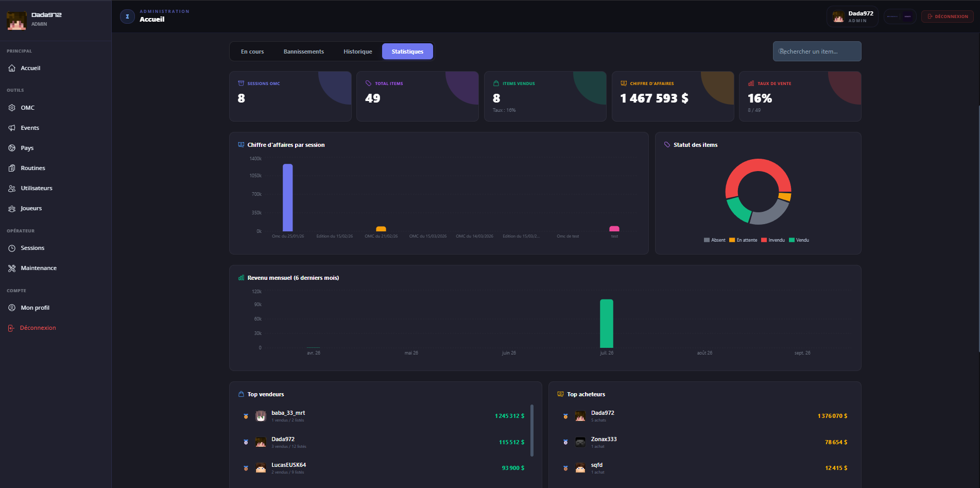Click the Events megaphone icon
Image resolution: width=980 pixels, height=488 pixels.
pyautogui.click(x=12, y=128)
